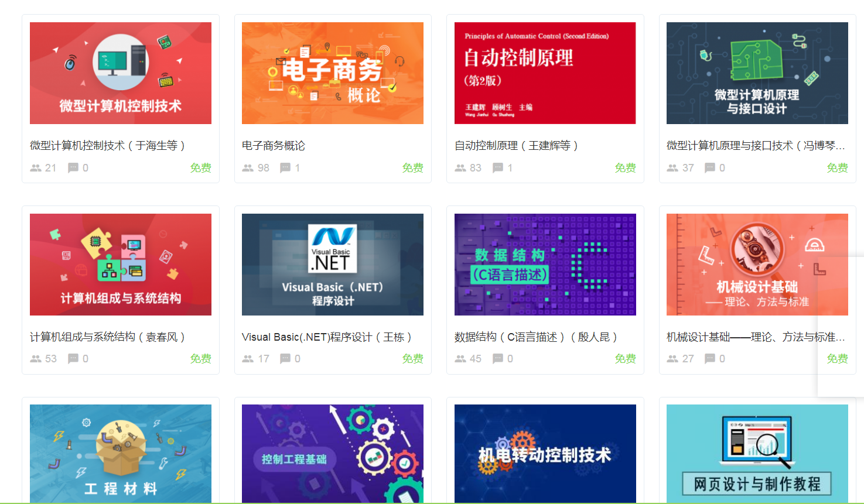Viewport: 864px width, 504px height.
Task: Click the learners icon on 微型计算机控制技术 card
Action: point(36,168)
